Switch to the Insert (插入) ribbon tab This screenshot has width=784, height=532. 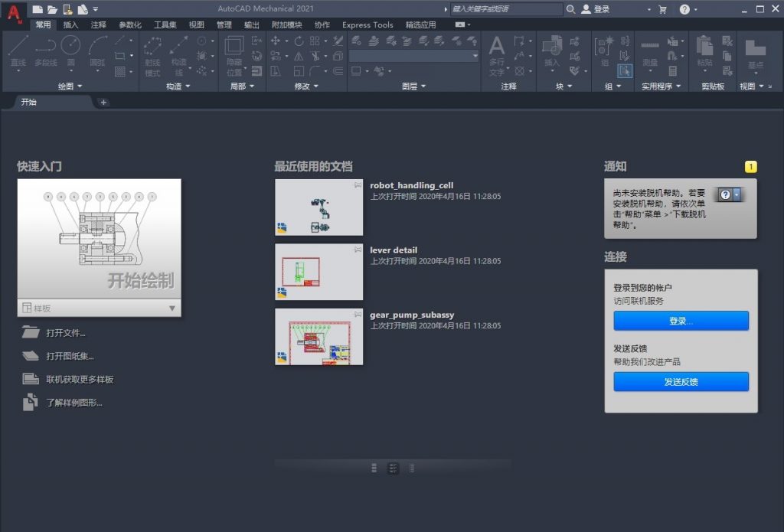(x=70, y=24)
